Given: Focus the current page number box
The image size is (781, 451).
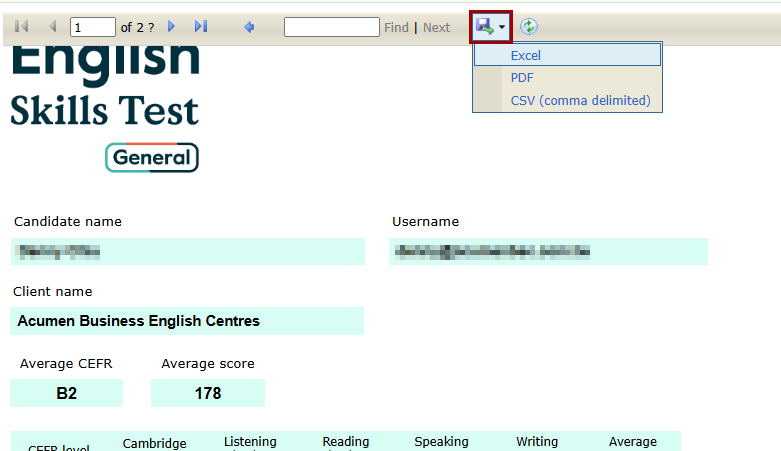Looking at the screenshot, I should click(92, 28).
